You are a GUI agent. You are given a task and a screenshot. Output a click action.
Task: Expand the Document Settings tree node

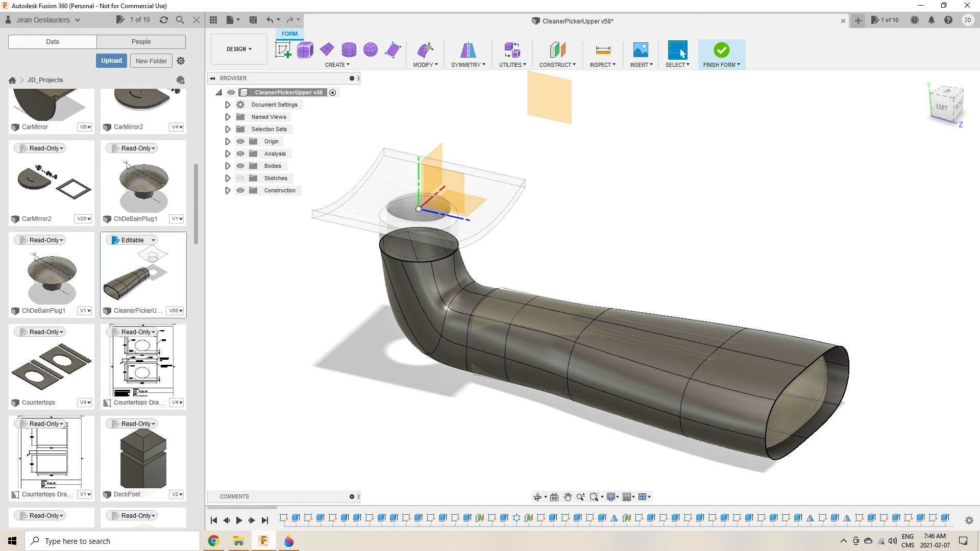click(x=228, y=105)
